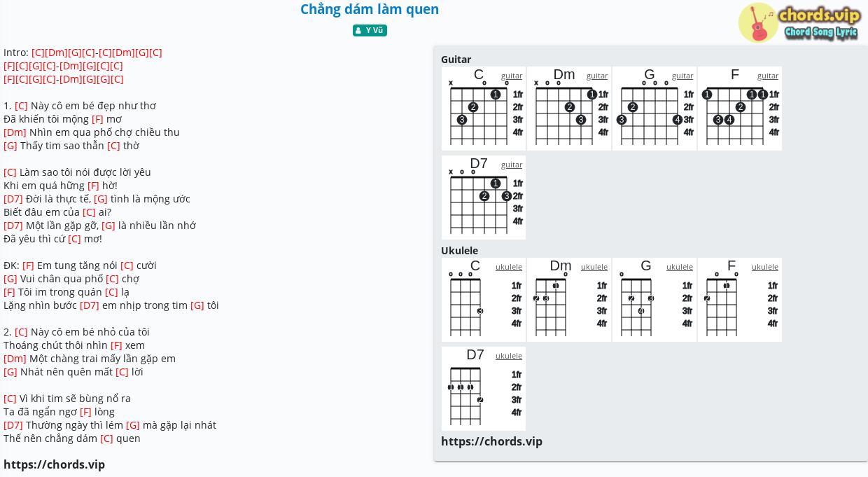The image size is (868, 477).
Task: Open the D7 guitar chord diagram
Action: pos(484,198)
